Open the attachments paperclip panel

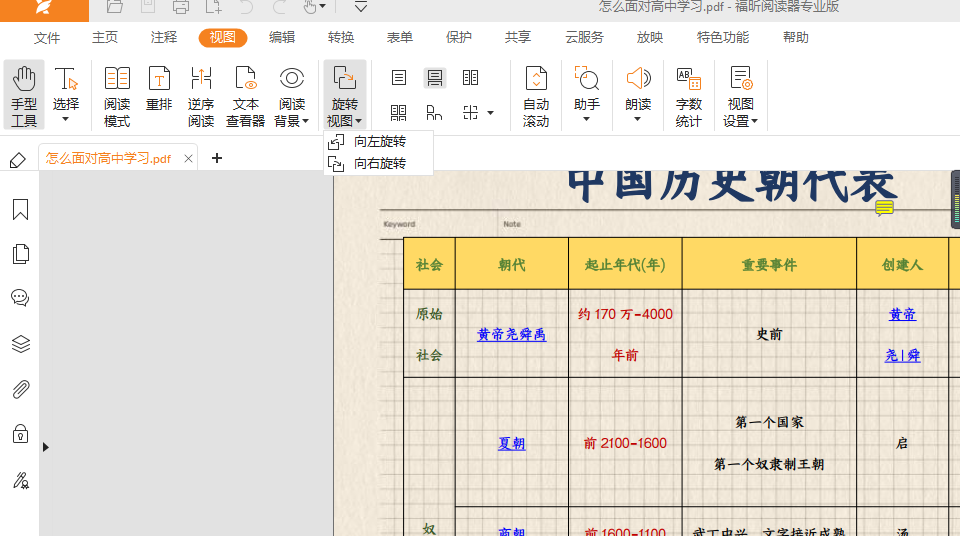tap(20, 389)
